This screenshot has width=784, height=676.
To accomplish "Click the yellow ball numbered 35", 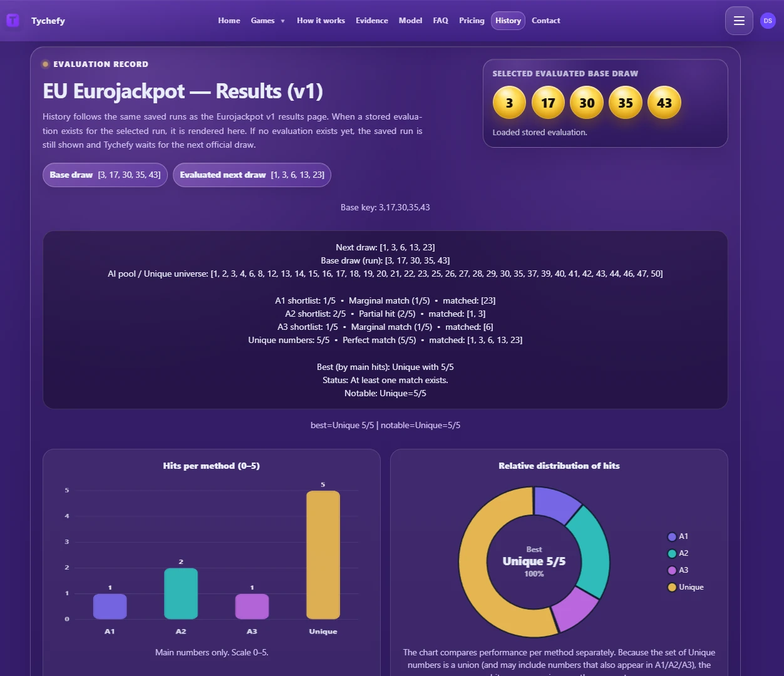I will (626, 103).
